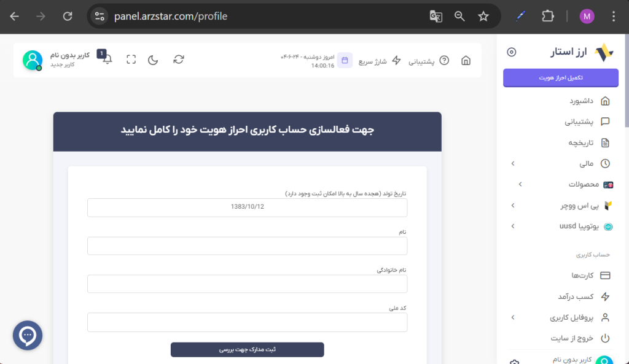The width and height of the screenshot is (629, 364).
Task: Click the fullscreen expand icon
Action: (x=131, y=60)
